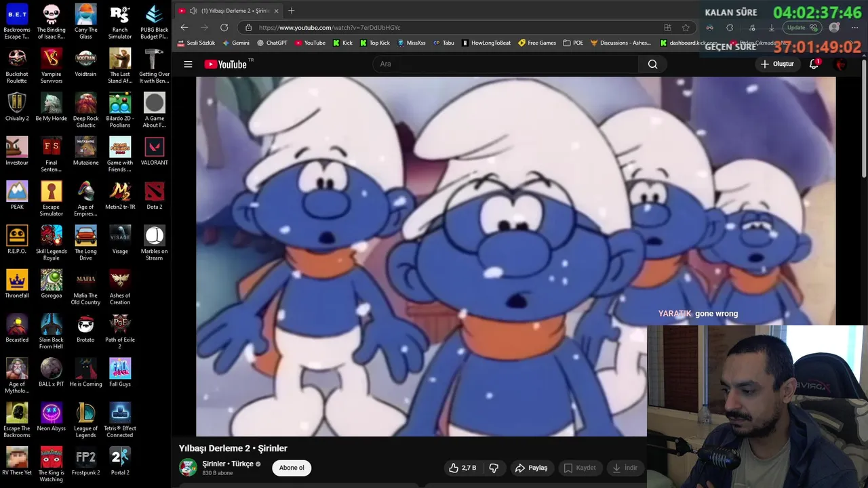The image size is (868, 488).
Task: Open a new browser tab
Action: [291, 10]
